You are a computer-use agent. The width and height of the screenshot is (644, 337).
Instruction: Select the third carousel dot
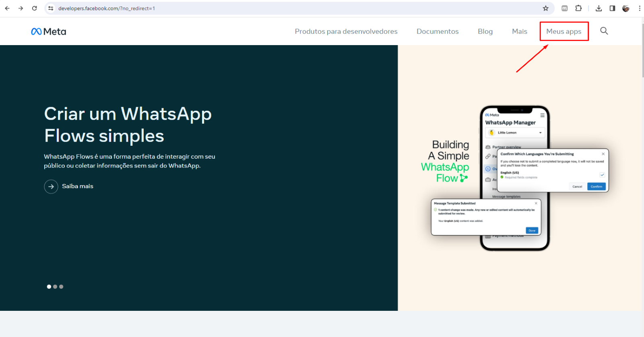[x=61, y=287]
